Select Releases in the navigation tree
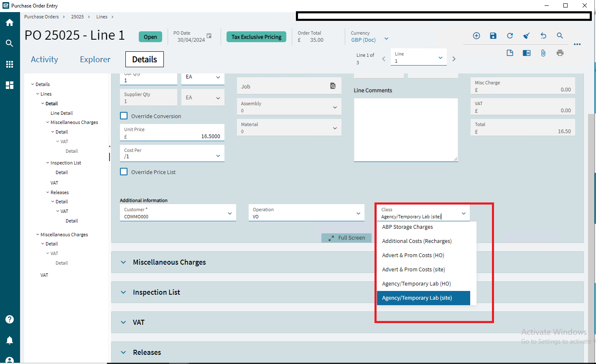 coord(59,192)
